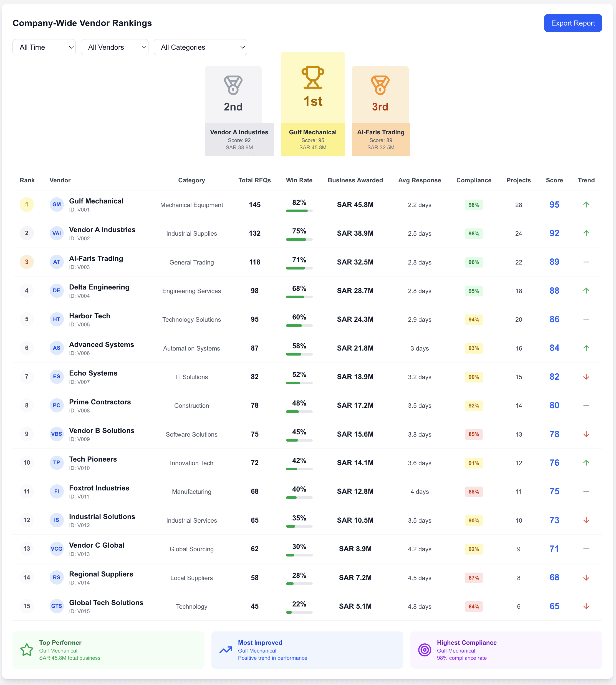Click the Score column header

tap(554, 180)
